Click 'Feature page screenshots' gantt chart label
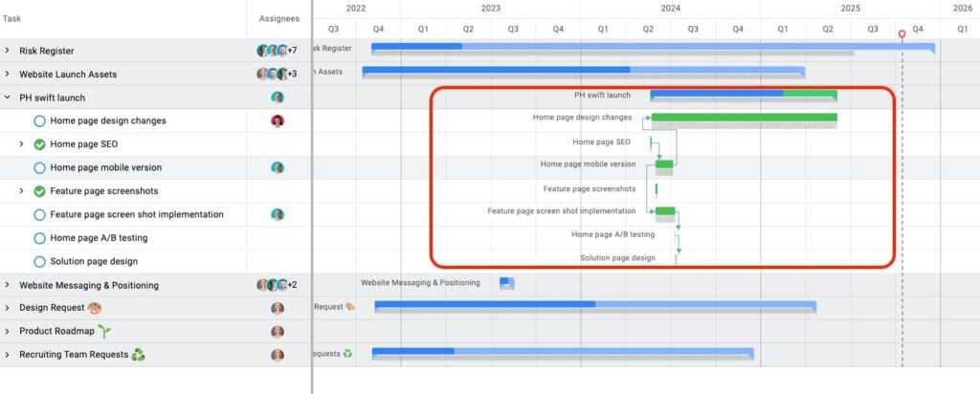The width and height of the screenshot is (980, 394). (x=590, y=188)
